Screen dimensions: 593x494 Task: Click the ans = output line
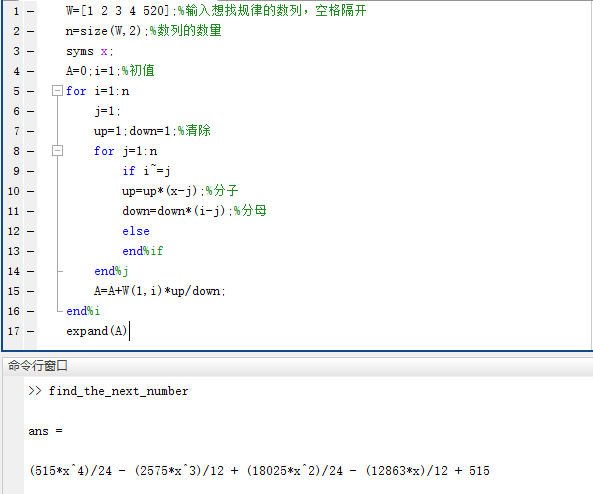(46, 431)
